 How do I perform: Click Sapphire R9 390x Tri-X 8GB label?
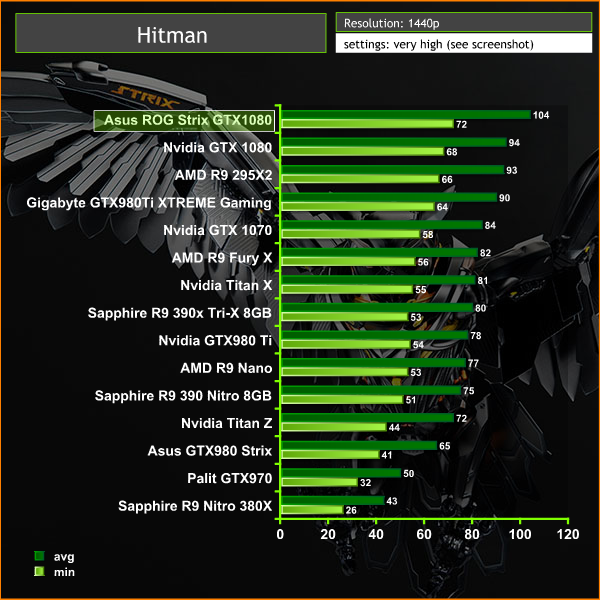click(x=179, y=313)
